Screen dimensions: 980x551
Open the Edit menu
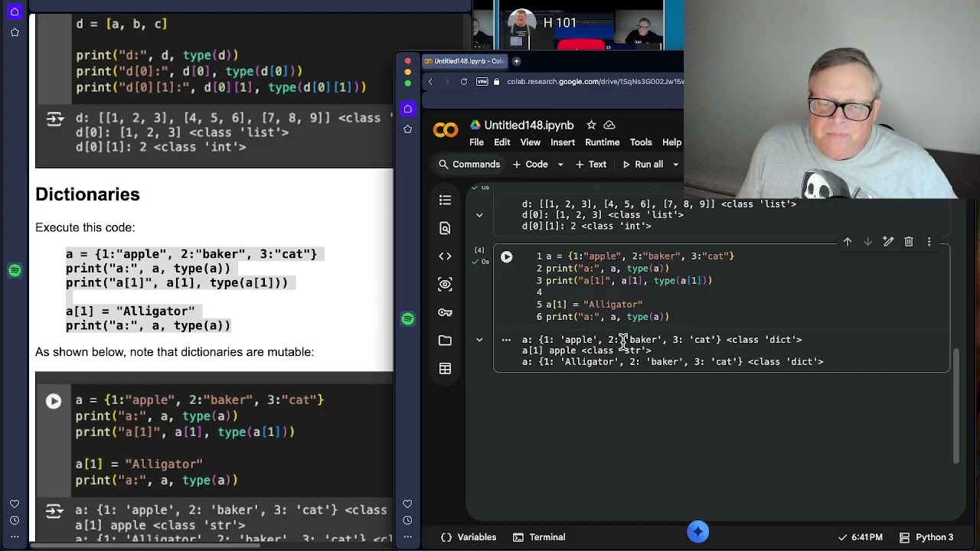pyautogui.click(x=502, y=142)
